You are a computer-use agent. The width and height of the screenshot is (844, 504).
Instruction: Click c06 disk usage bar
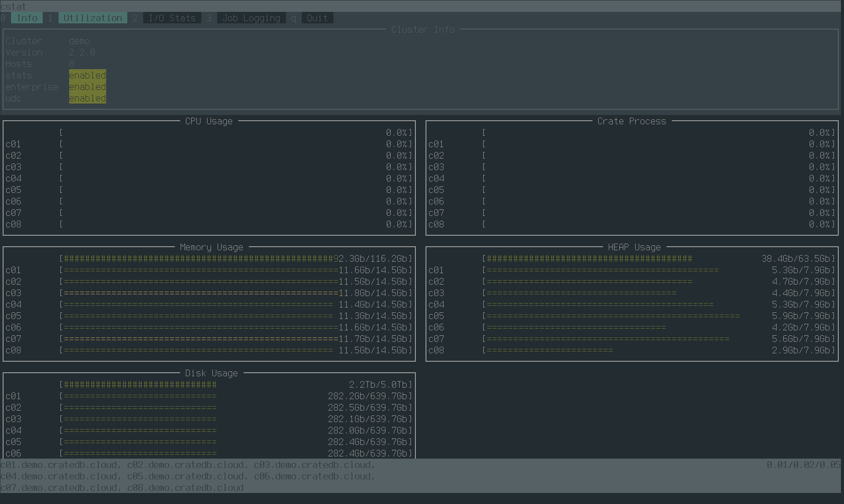point(236,453)
